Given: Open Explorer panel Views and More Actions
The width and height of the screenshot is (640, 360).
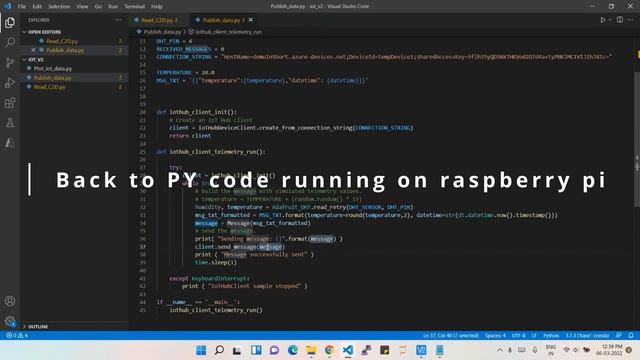Looking at the screenshot, I should (118, 20).
